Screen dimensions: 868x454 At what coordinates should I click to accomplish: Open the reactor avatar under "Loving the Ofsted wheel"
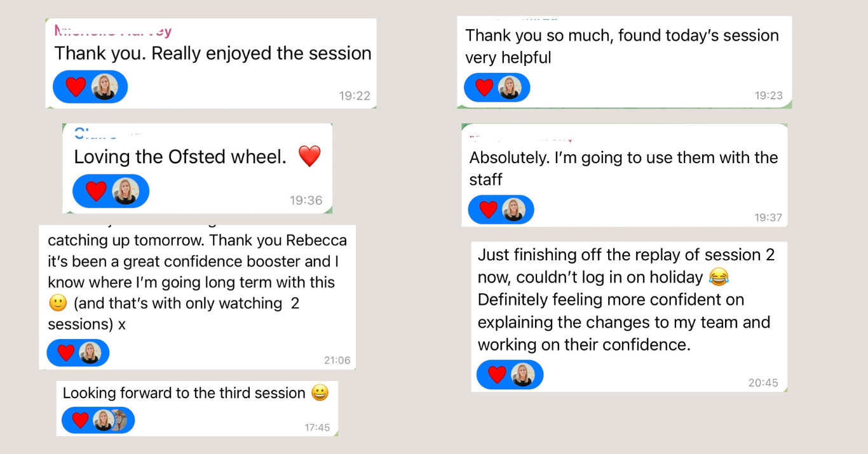point(125,191)
